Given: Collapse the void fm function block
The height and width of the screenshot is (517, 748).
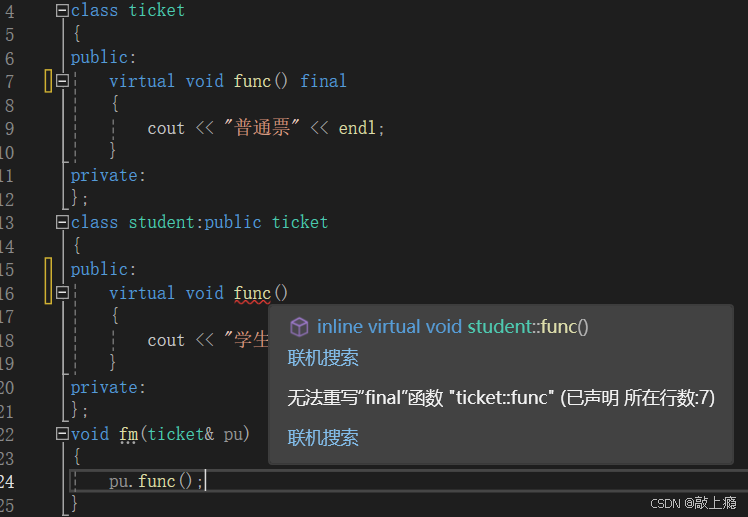Looking at the screenshot, I should (62, 434).
